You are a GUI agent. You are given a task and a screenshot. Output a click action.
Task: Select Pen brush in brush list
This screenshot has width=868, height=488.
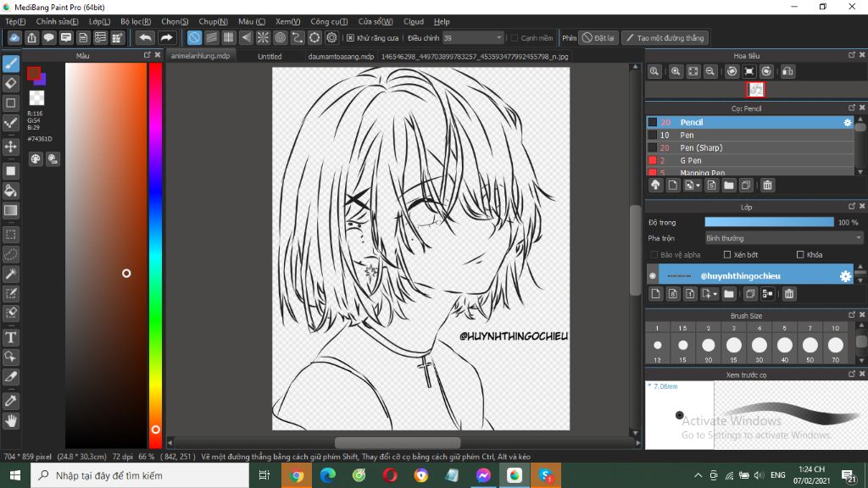pos(750,135)
